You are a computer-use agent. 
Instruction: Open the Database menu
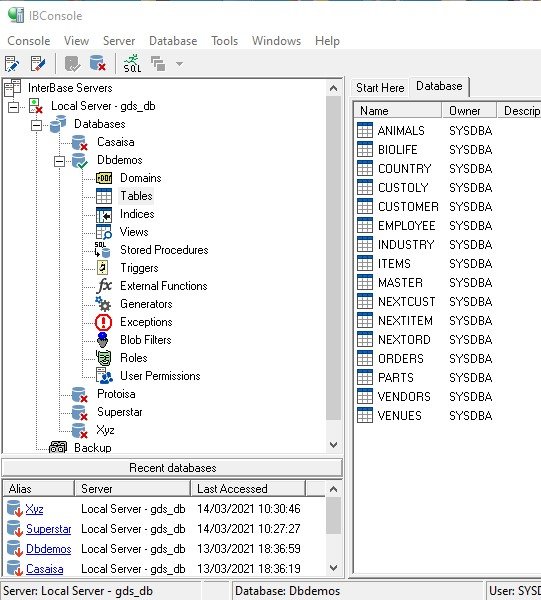[x=173, y=41]
